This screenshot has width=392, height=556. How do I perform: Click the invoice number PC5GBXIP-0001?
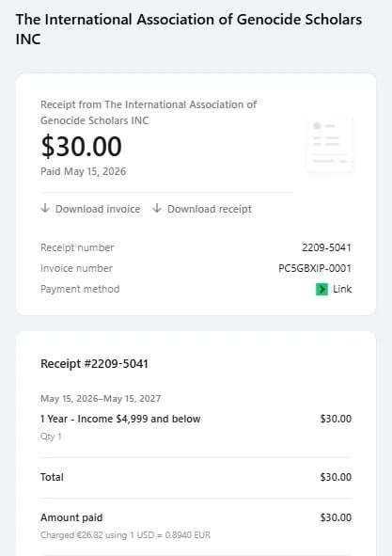point(315,268)
